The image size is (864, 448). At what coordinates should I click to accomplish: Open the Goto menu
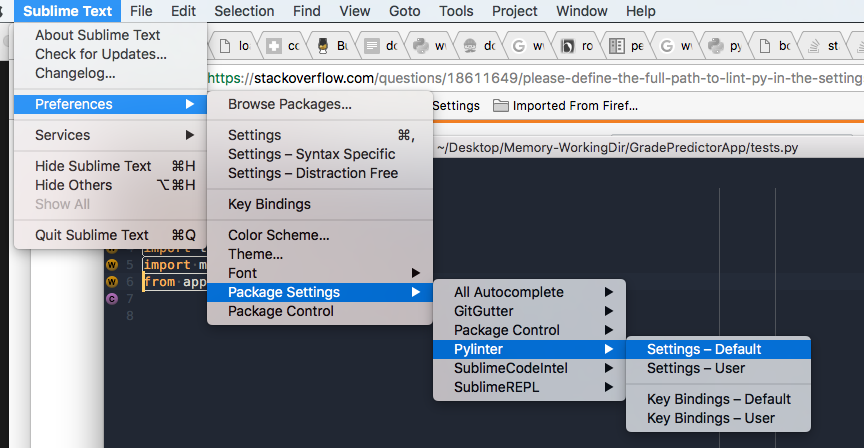pyautogui.click(x=404, y=11)
